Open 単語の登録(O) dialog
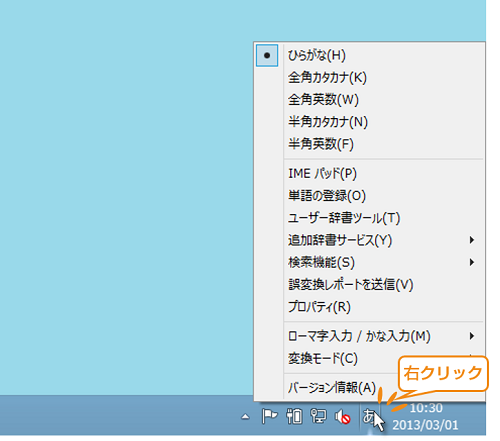This screenshot has width=500, height=441. (369, 196)
